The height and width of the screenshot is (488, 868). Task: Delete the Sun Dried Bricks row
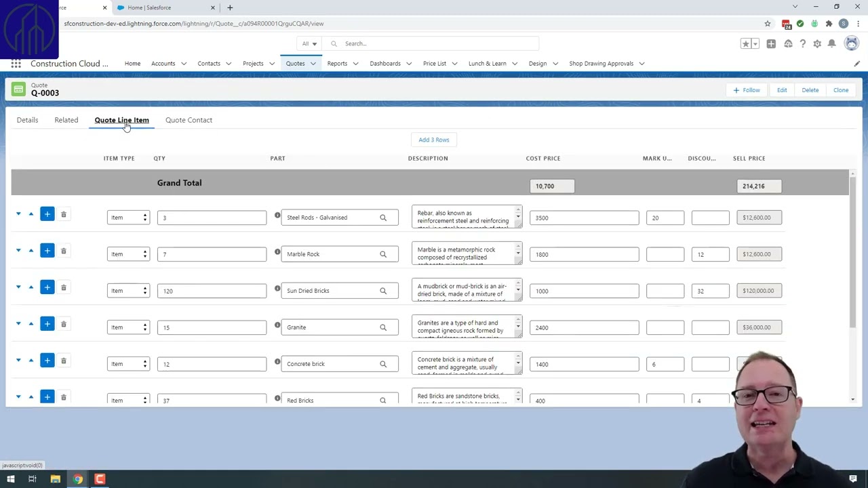click(x=64, y=287)
